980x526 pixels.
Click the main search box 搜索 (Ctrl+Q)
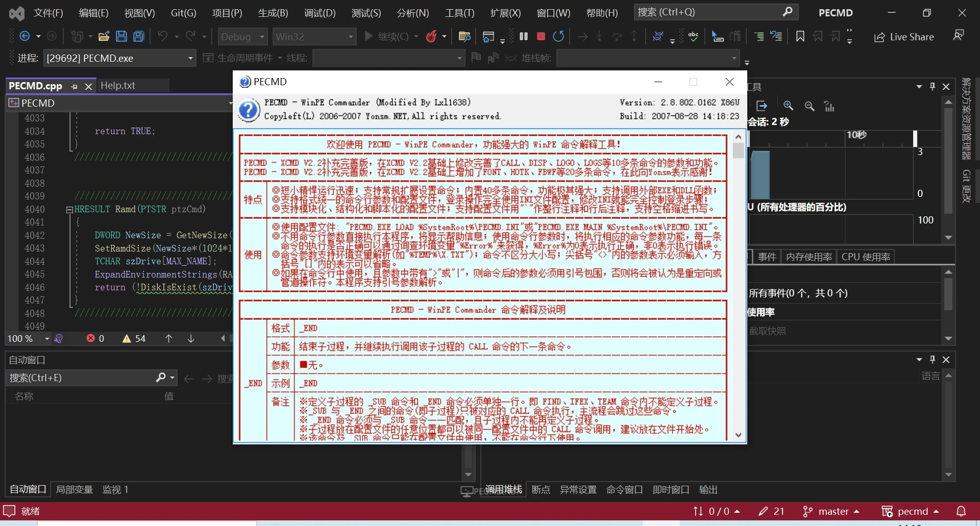[716, 12]
